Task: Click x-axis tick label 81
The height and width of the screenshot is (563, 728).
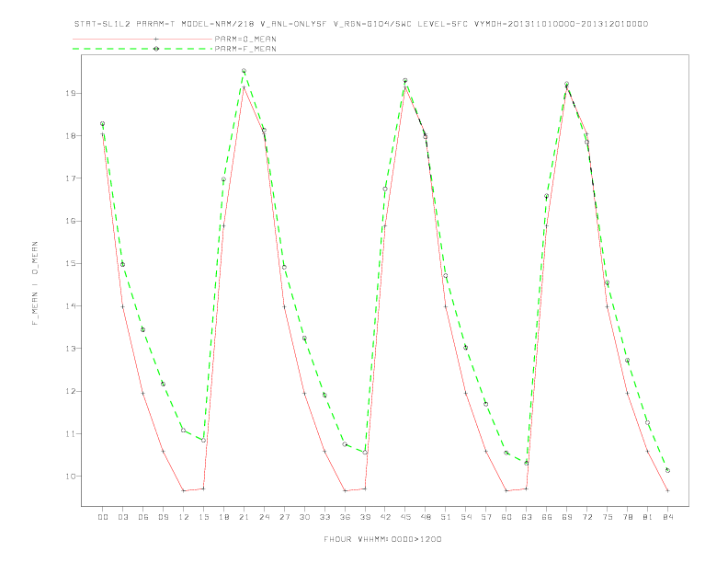Action: [648, 517]
